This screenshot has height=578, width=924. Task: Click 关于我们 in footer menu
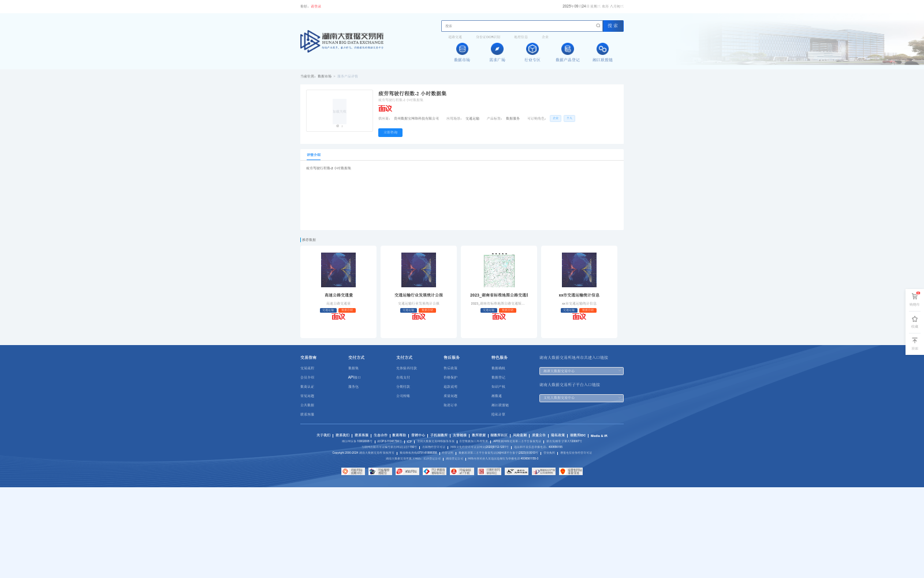point(323,435)
